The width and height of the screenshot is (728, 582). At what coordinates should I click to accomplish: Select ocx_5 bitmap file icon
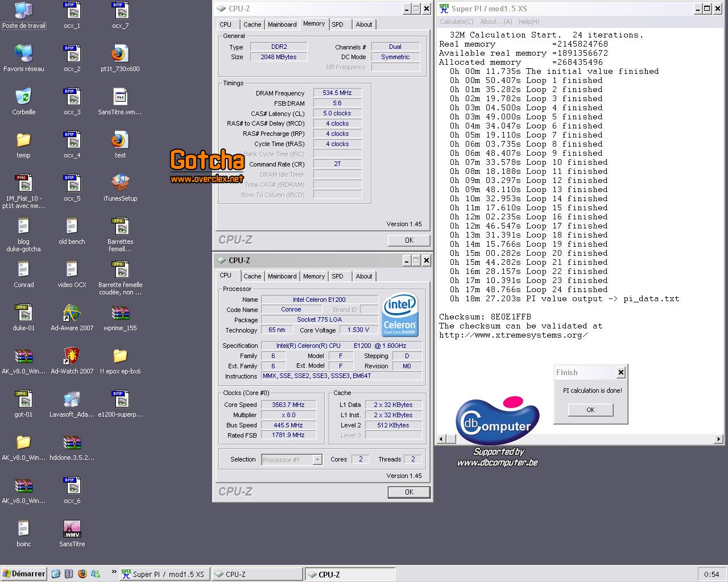tap(72, 188)
